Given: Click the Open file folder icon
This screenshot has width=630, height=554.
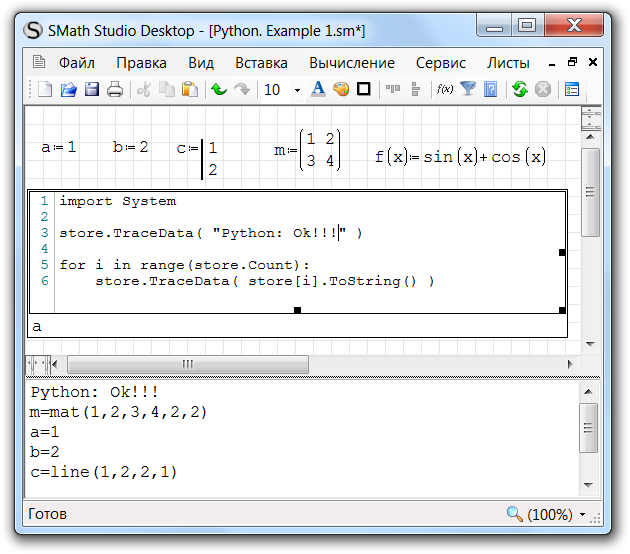Looking at the screenshot, I should [x=68, y=90].
